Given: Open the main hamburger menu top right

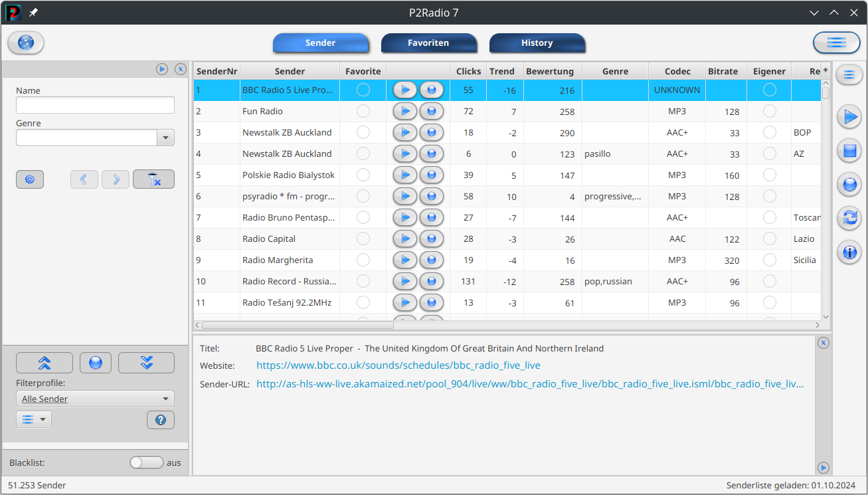Looking at the screenshot, I should pyautogui.click(x=836, y=43).
